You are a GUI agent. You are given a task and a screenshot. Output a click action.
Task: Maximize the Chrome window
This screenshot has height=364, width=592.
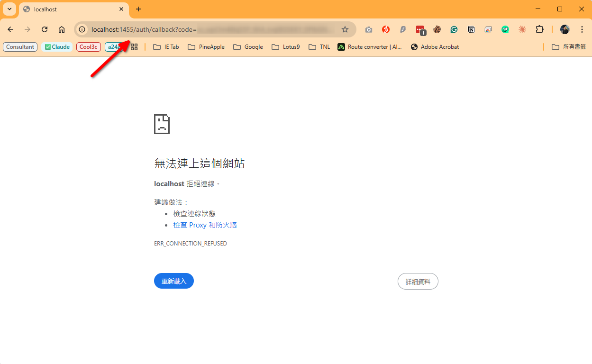point(560,9)
